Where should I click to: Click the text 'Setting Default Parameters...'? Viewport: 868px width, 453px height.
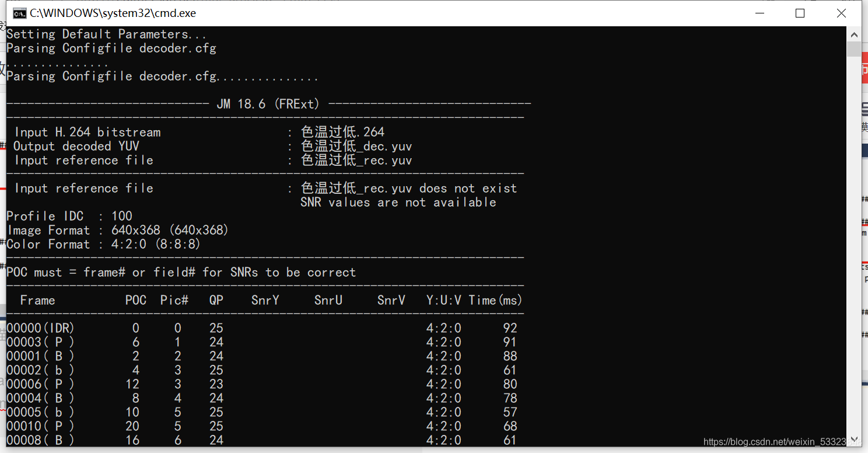click(x=107, y=34)
